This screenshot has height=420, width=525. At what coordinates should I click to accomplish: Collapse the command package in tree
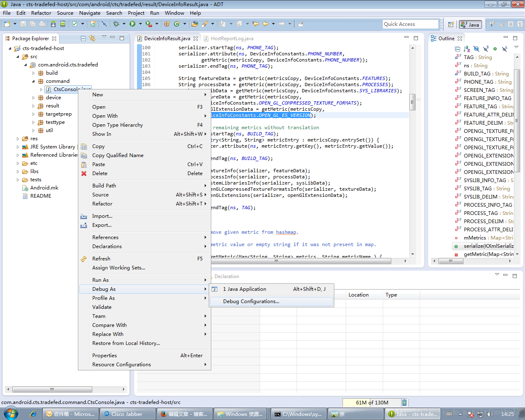(34, 81)
